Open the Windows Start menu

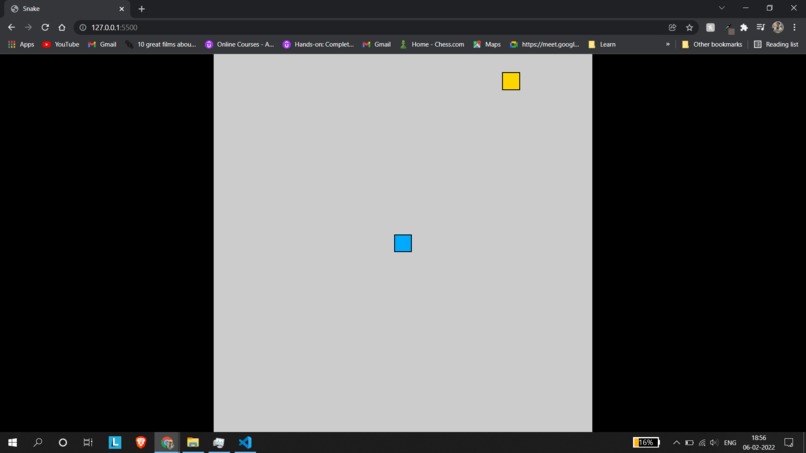click(12, 442)
